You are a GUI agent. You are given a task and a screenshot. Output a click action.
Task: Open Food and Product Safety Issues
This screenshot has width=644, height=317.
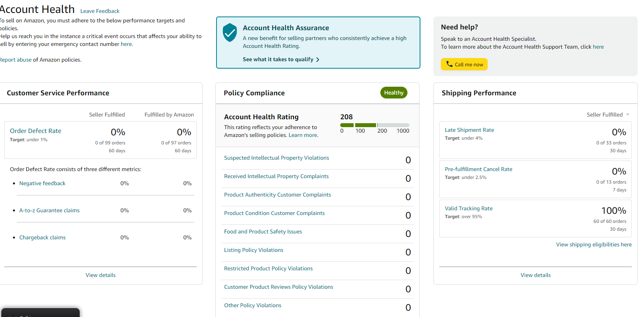click(263, 231)
